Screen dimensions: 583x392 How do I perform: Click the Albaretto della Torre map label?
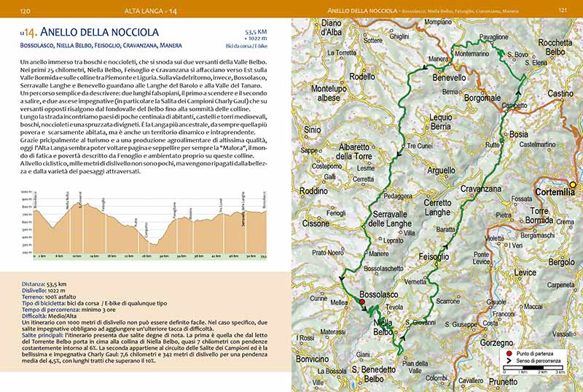(354, 152)
